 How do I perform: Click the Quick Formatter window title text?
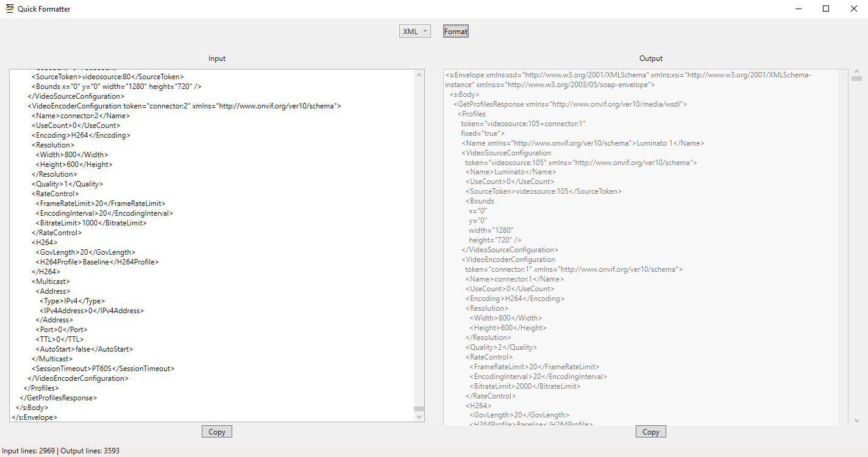[44, 9]
